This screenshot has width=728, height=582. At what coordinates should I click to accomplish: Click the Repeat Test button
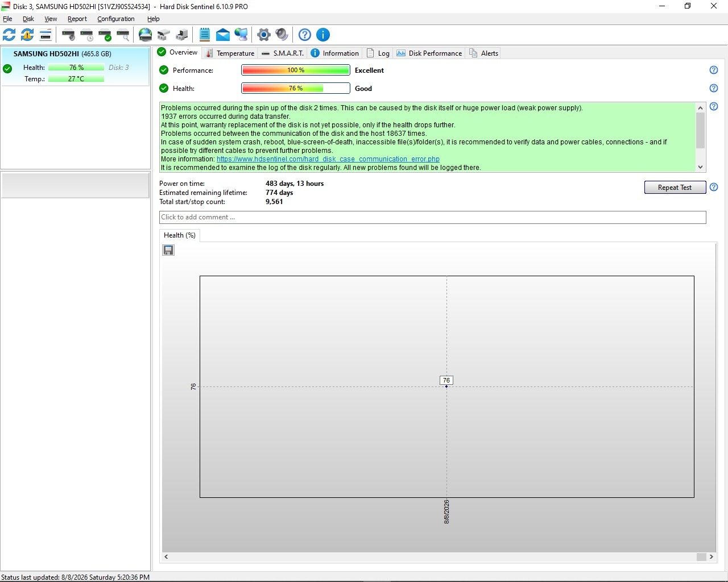click(x=675, y=188)
